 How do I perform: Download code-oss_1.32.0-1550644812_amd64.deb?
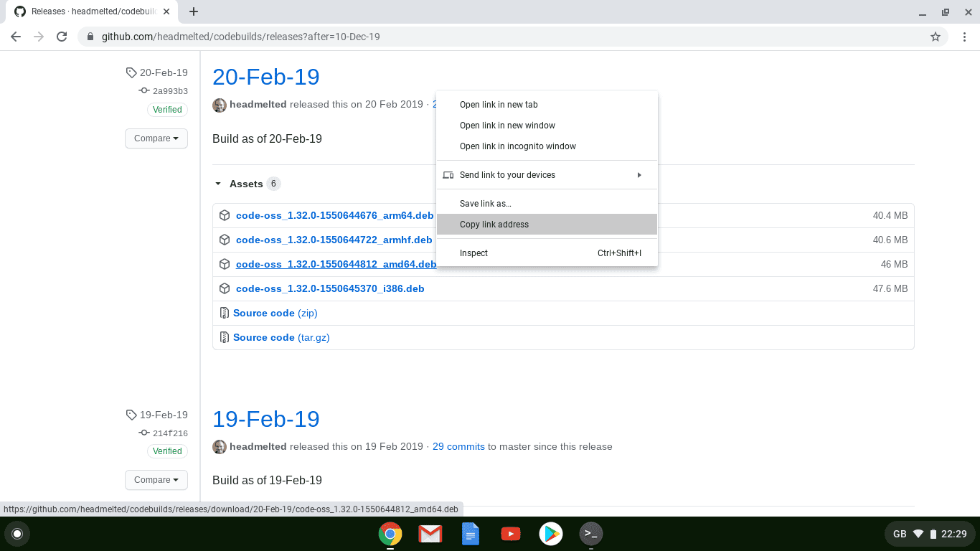pos(336,264)
